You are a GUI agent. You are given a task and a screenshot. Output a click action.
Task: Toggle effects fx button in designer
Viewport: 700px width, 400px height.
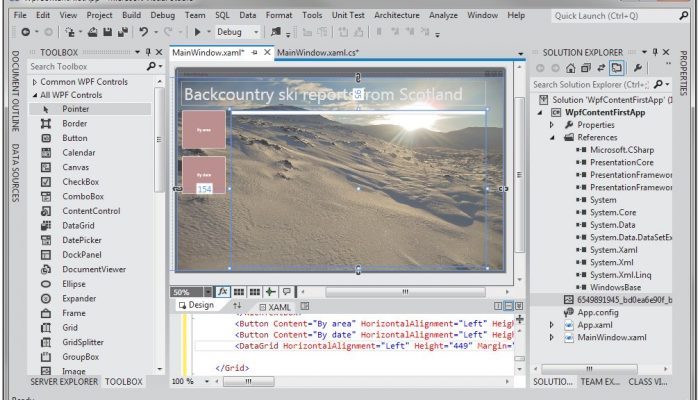[222, 292]
